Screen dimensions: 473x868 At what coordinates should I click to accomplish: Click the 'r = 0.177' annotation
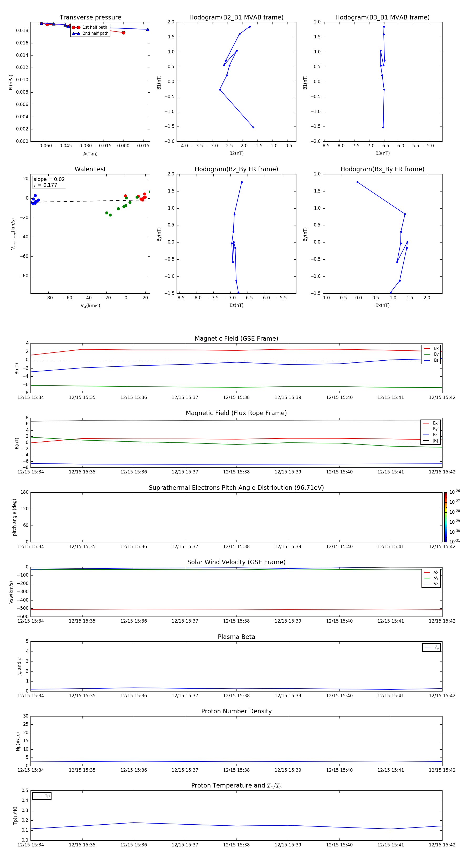[45, 185]
